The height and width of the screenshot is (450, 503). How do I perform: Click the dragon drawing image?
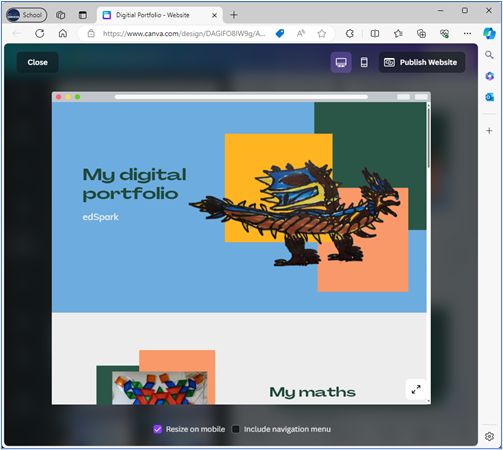coord(295,213)
